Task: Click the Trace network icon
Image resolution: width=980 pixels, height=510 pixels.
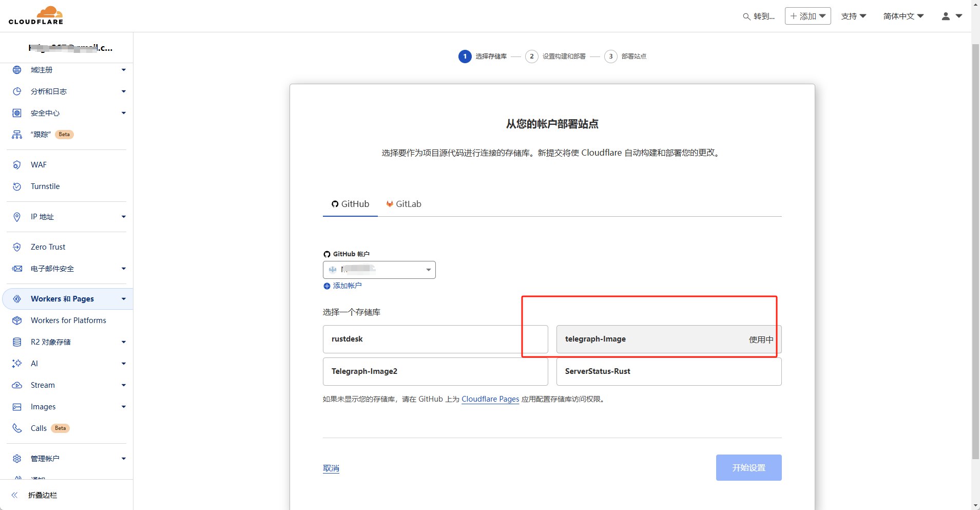Action: coord(17,135)
